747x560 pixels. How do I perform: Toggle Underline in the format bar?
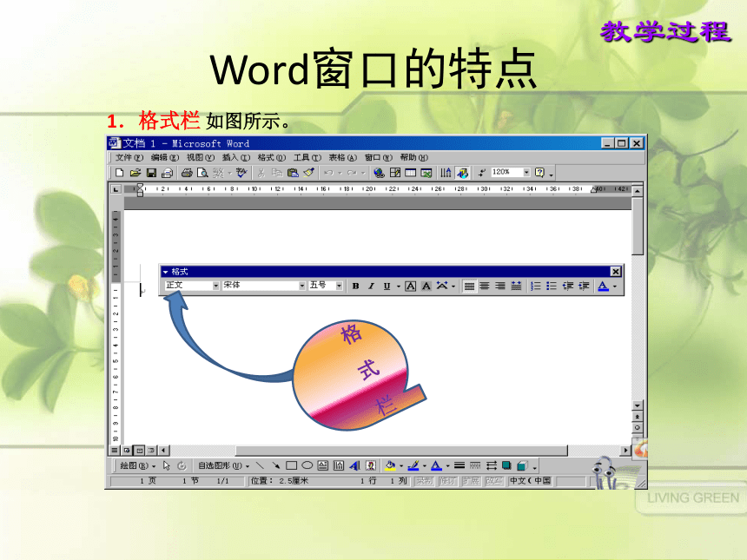387,286
